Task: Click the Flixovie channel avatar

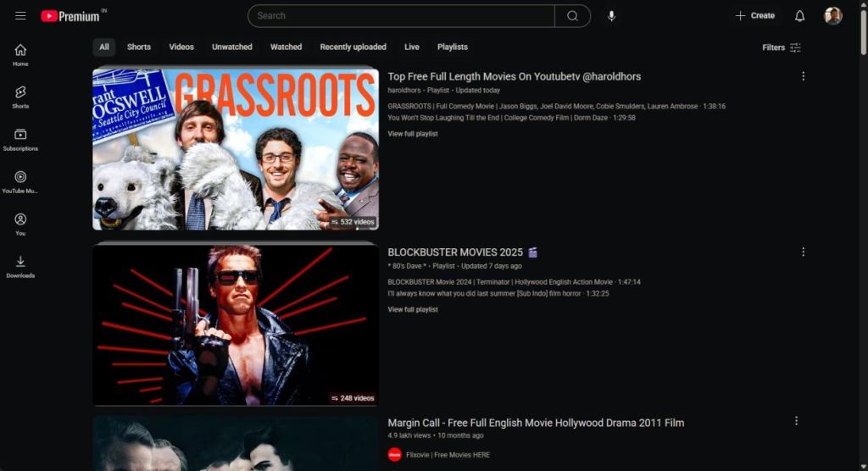Action: [x=395, y=455]
